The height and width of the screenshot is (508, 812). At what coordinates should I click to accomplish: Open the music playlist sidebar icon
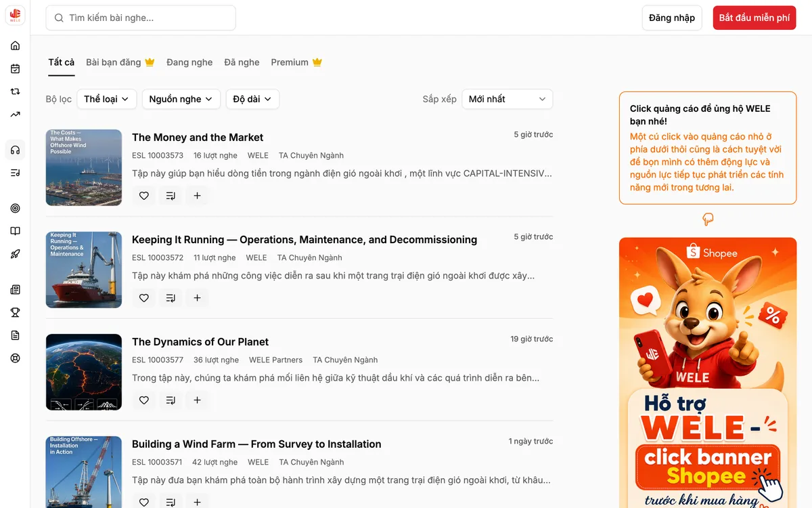coord(15,173)
